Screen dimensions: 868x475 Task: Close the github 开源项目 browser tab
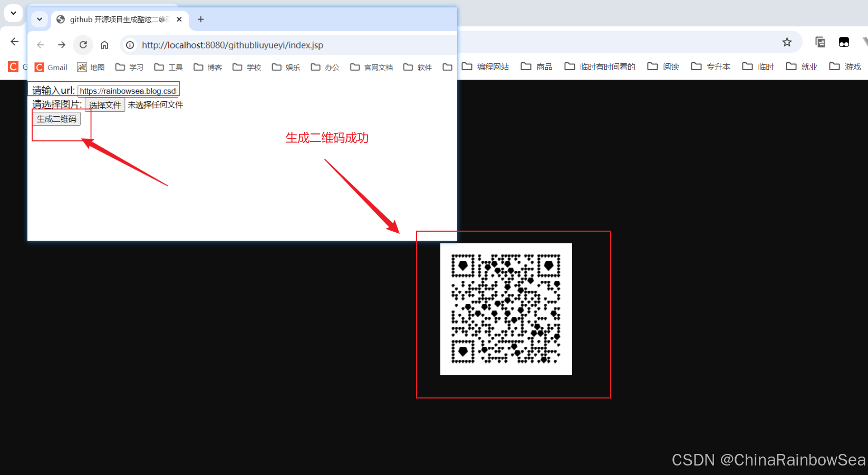(179, 20)
